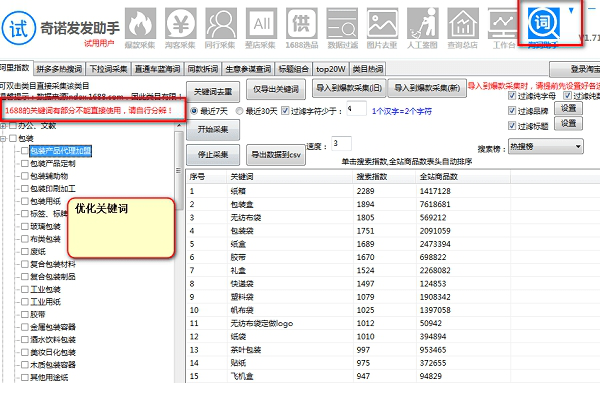Switch to the 下拉词采集 tab
This screenshot has height=398, width=600.
click(x=108, y=69)
